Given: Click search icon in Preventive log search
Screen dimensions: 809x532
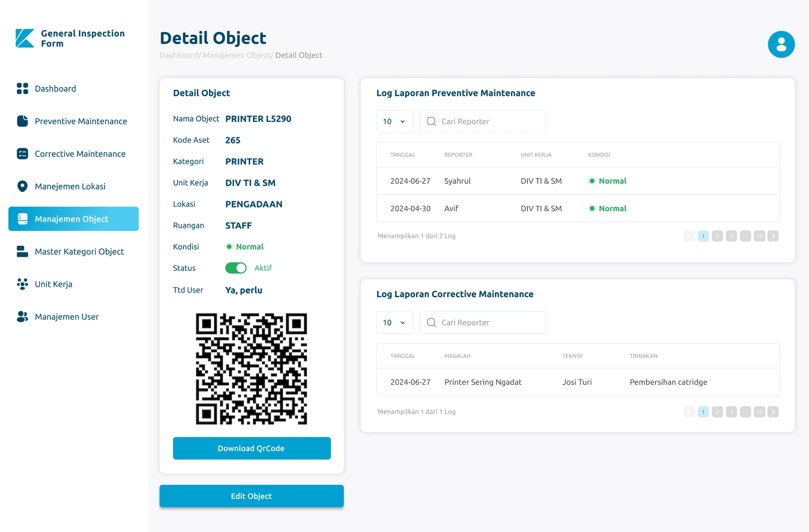Looking at the screenshot, I should pyautogui.click(x=431, y=121).
